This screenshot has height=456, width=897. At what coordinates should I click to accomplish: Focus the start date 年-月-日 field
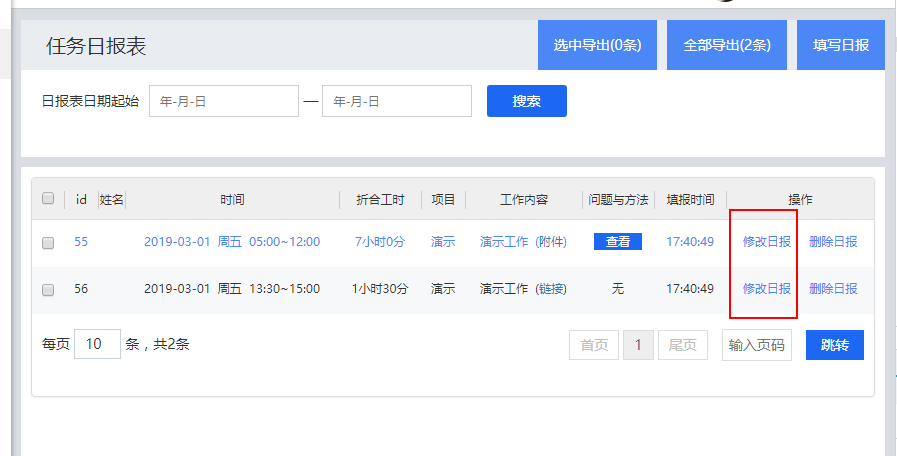coord(224,101)
